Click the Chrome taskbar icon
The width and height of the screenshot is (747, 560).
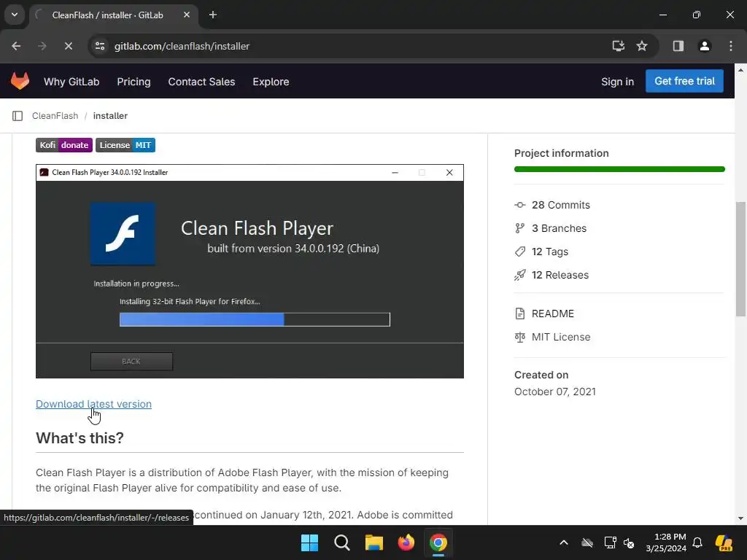(x=438, y=542)
